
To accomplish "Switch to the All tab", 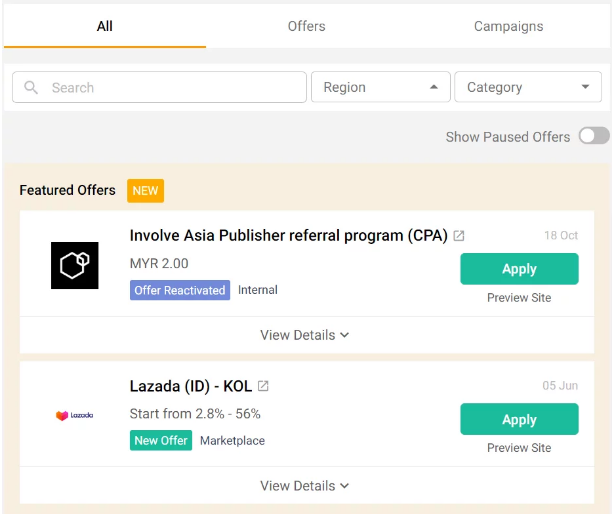I will (x=104, y=26).
